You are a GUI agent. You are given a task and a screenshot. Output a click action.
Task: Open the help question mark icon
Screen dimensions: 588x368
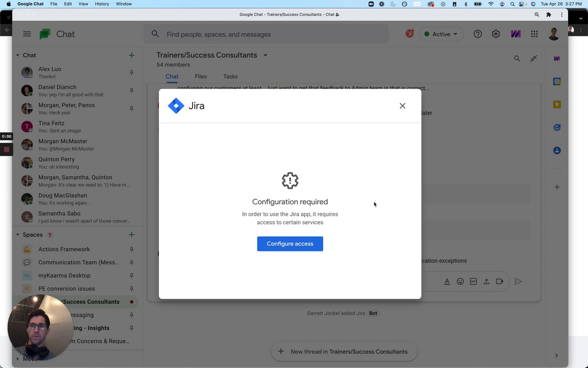(x=478, y=34)
